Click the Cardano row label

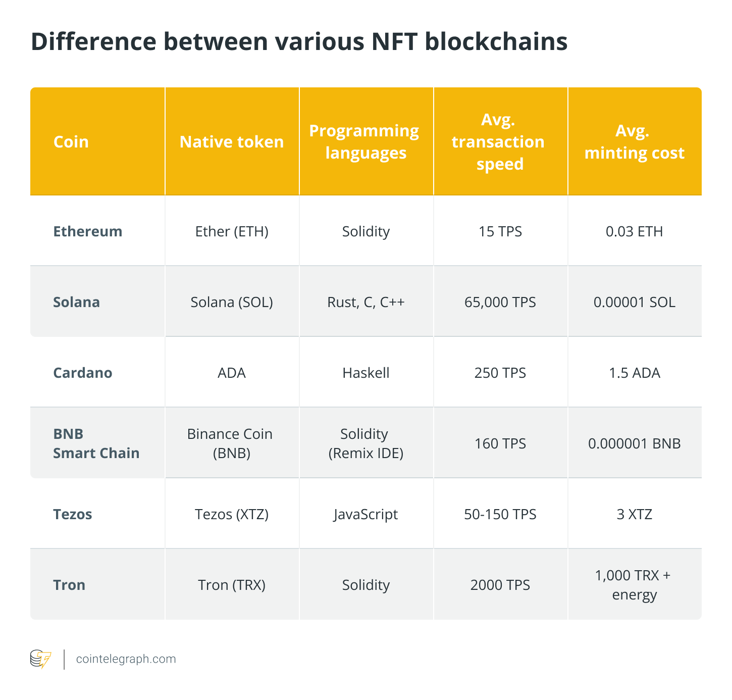[83, 373]
